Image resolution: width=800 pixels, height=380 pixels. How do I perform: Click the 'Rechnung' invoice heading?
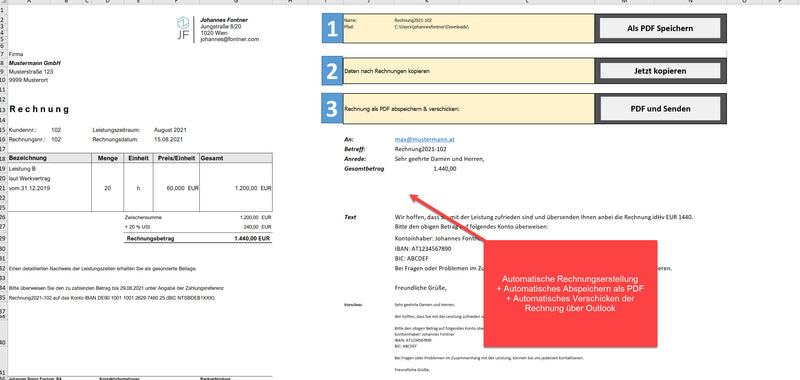click(39, 109)
